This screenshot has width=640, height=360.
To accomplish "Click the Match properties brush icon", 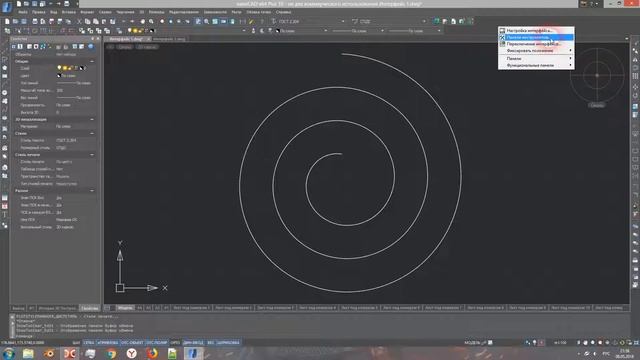I will tap(113, 21).
